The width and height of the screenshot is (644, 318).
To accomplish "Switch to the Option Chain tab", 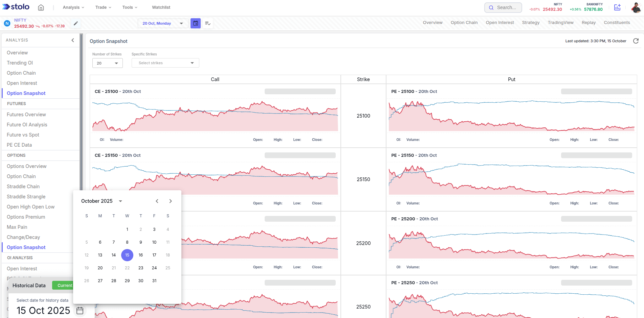I will pos(464,22).
